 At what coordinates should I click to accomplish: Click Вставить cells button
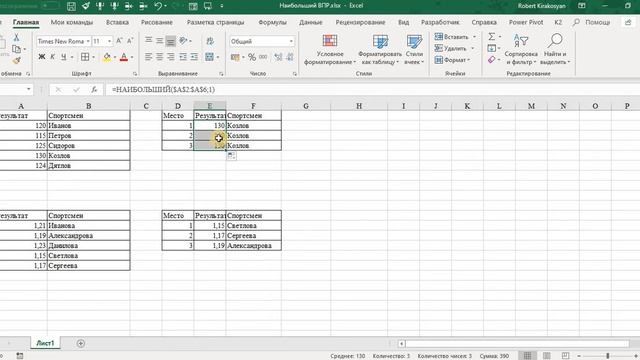click(455, 37)
